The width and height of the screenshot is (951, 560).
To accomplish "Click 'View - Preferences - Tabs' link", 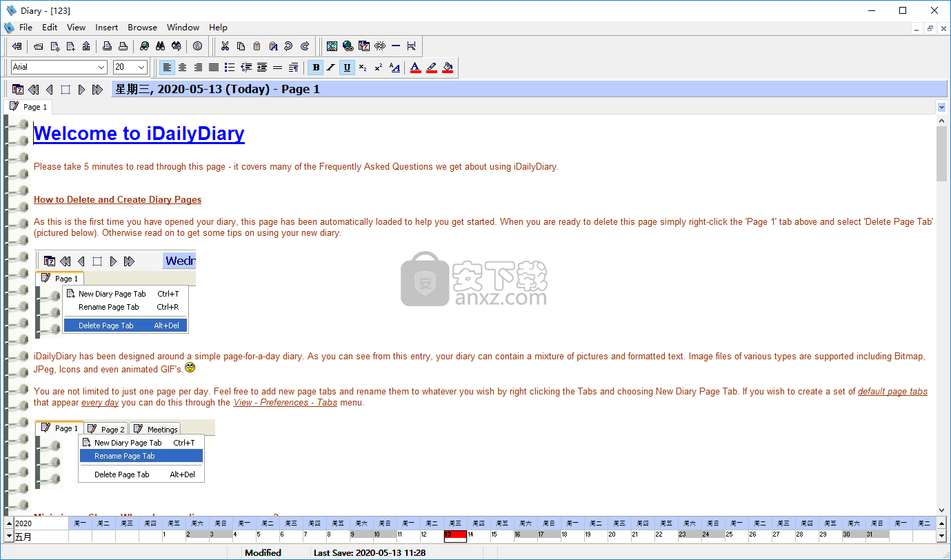I will [x=286, y=402].
